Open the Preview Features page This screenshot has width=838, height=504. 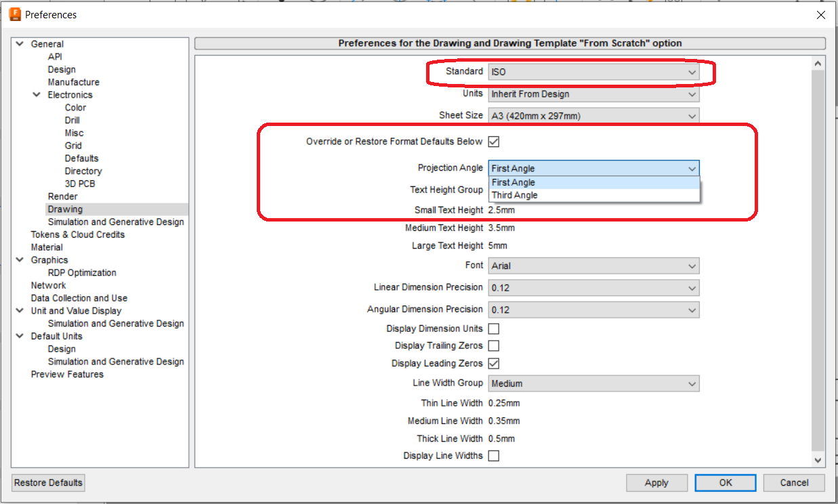pyautogui.click(x=66, y=374)
